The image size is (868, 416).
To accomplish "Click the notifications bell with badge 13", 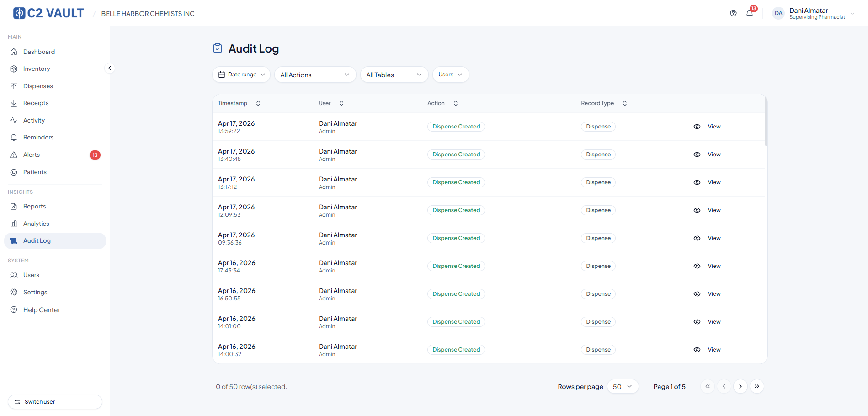I will click(x=749, y=13).
